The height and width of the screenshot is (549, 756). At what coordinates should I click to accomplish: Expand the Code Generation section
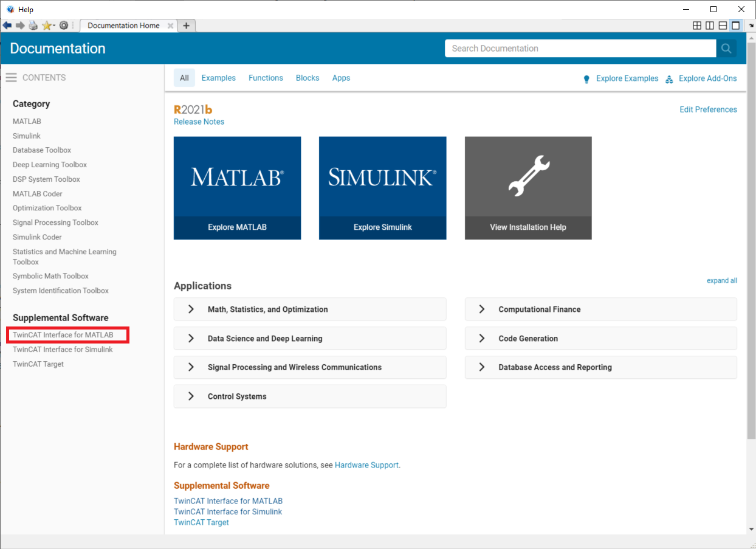pos(601,339)
